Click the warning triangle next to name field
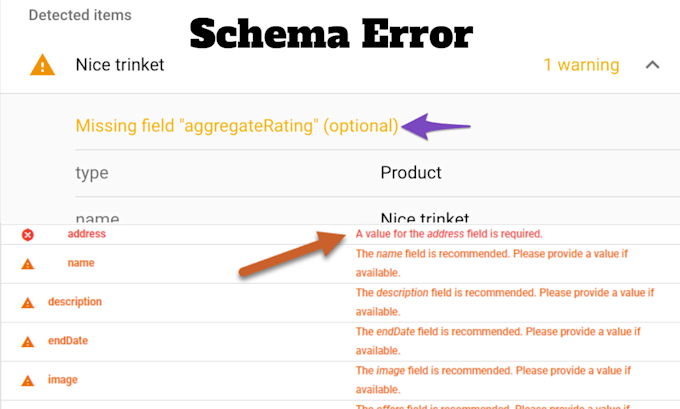Screen dimensions: 680x409 28,264
